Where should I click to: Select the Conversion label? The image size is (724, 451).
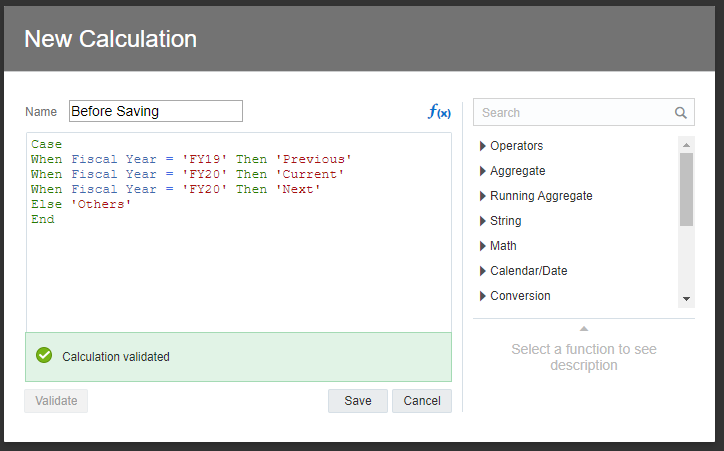[520, 295]
